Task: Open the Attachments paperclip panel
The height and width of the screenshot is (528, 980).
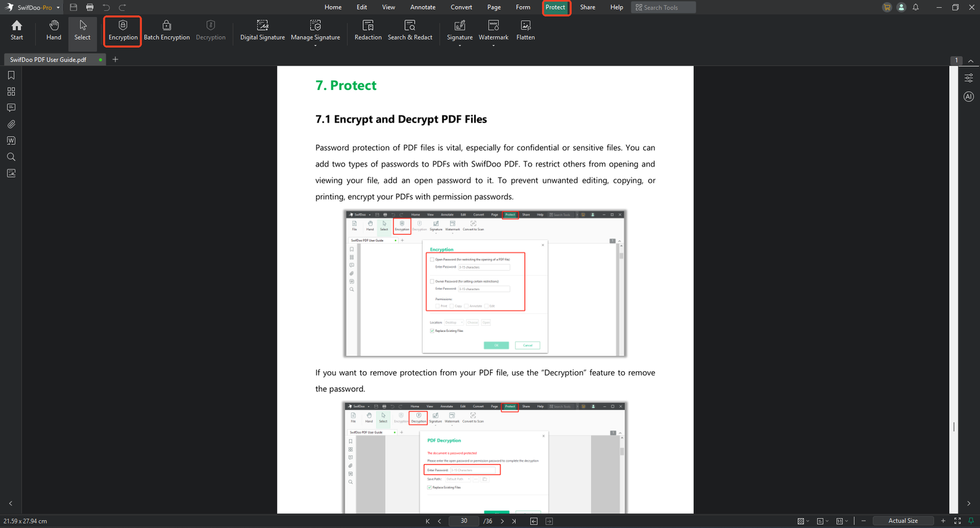Action: pyautogui.click(x=11, y=124)
